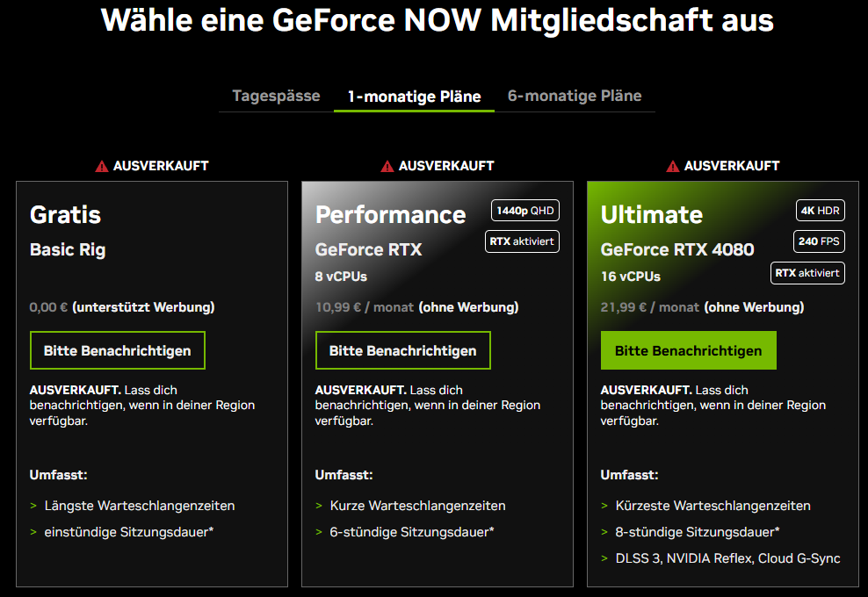Click the 1440p QHD badge
This screenshot has height=597, width=868.
click(x=524, y=210)
